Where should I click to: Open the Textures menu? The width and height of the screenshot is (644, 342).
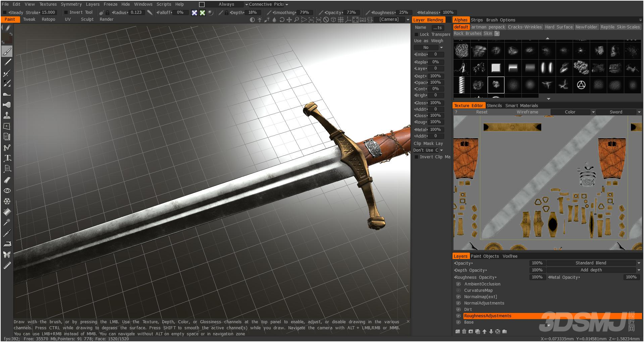click(48, 4)
